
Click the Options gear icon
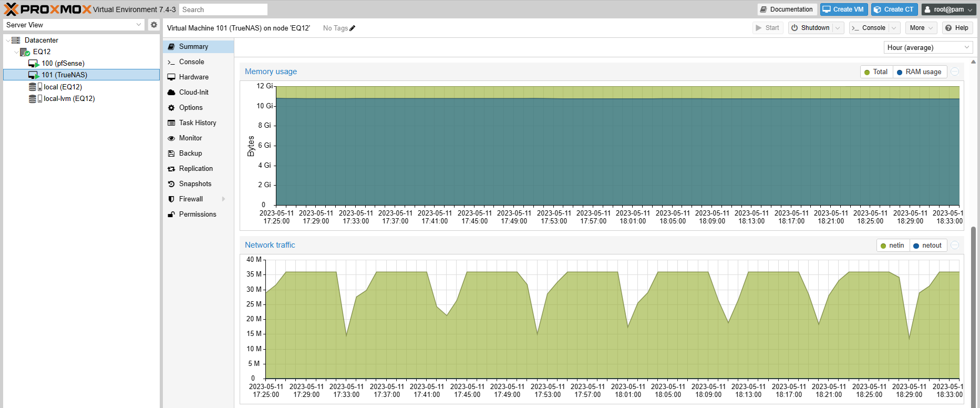pyautogui.click(x=171, y=107)
